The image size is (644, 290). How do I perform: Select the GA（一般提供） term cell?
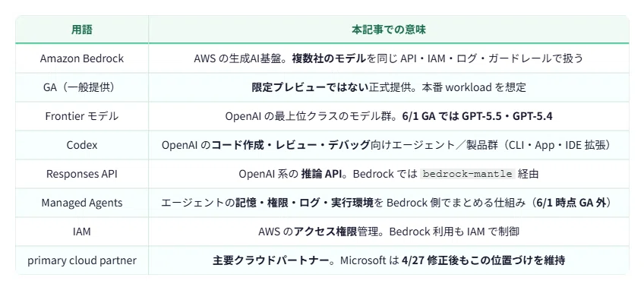coord(82,87)
